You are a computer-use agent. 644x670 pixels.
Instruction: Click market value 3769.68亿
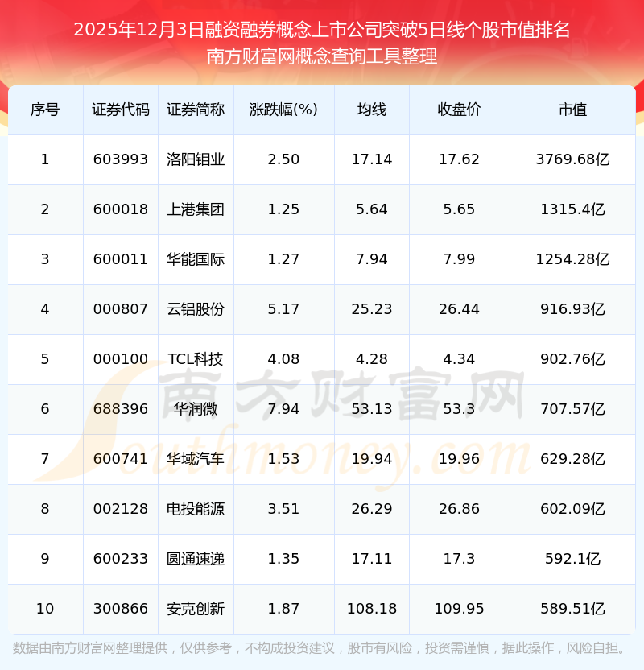click(572, 159)
